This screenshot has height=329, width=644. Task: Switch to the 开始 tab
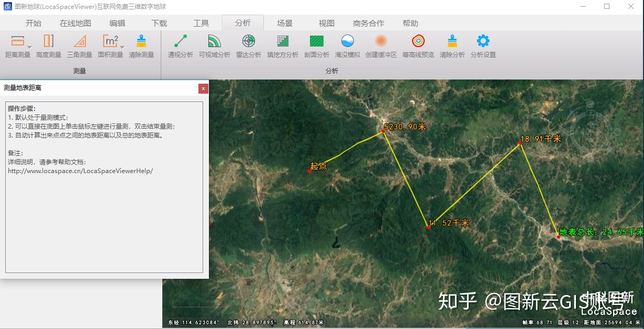pyautogui.click(x=34, y=23)
